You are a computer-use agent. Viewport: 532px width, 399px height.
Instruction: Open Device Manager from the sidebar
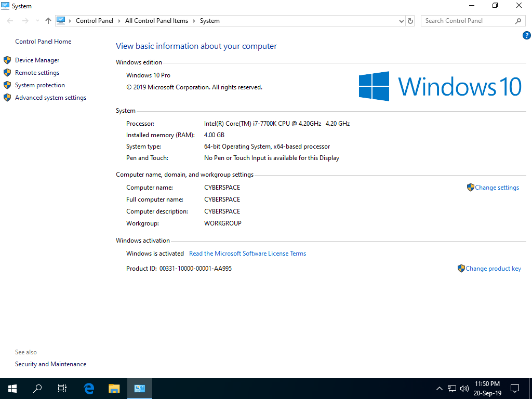click(37, 60)
